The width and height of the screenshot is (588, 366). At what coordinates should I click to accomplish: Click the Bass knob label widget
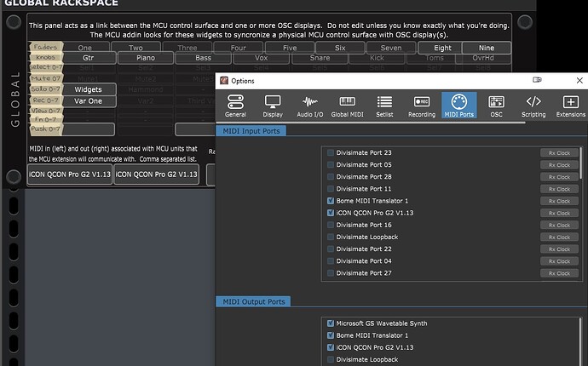pos(203,58)
